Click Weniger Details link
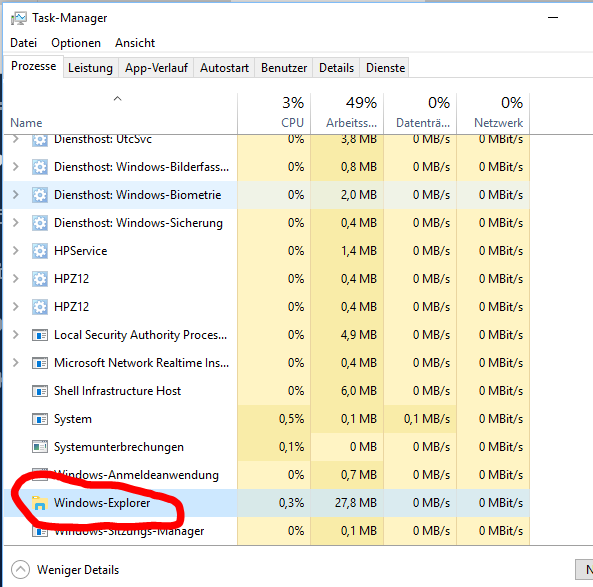This screenshot has width=593, height=587. [x=78, y=570]
